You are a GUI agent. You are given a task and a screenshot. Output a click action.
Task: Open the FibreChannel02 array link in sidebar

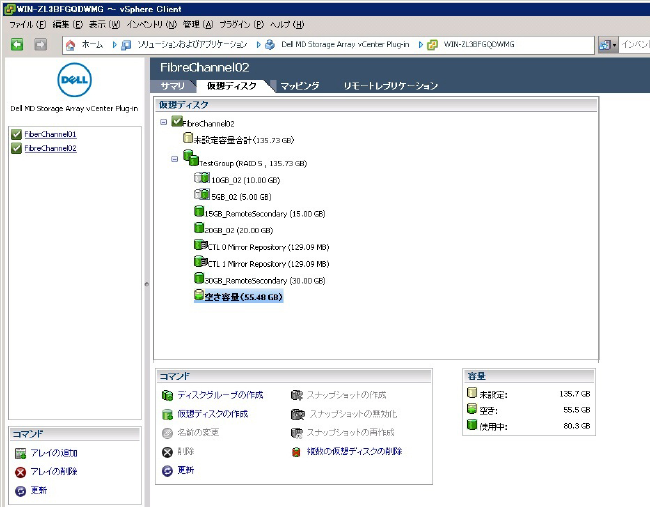pos(50,148)
